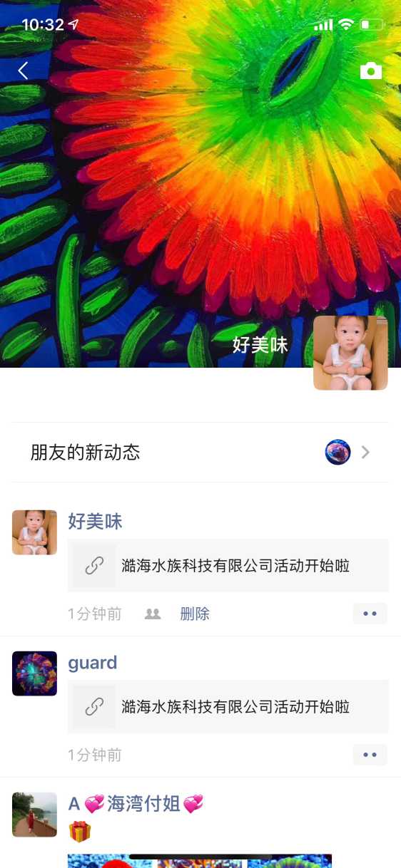401x868 pixels.
Task: Tap the visibility people icon beside 删除
Action: pyautogui.click(x=153, y=614)
